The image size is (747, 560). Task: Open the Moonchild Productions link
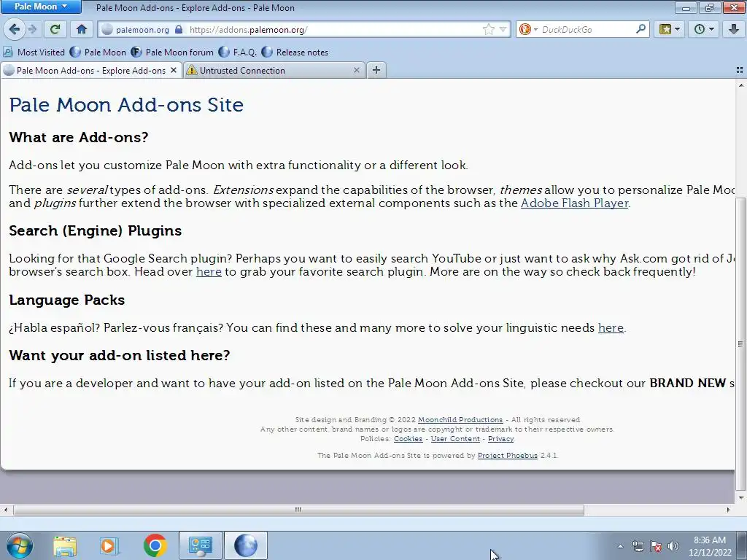460,420
